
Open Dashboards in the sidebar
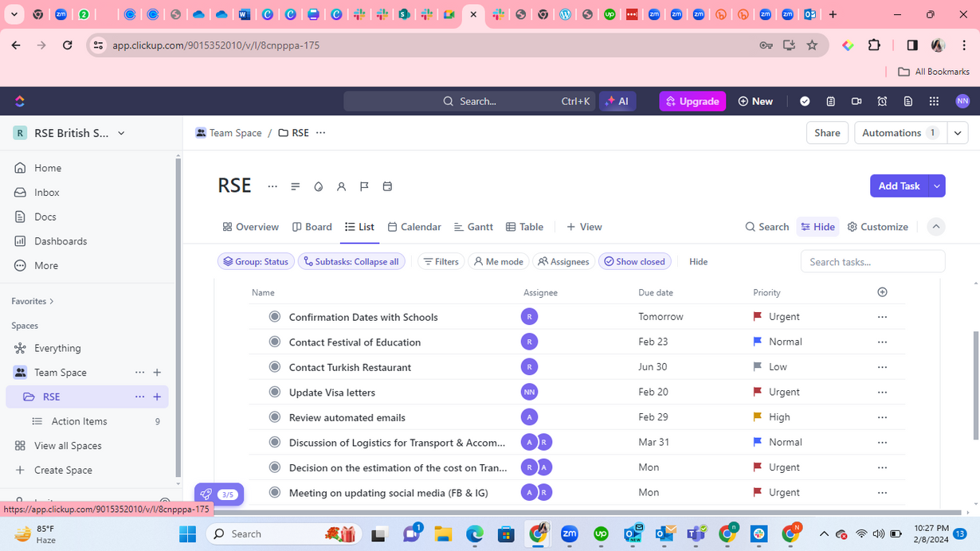pos(61,241)
